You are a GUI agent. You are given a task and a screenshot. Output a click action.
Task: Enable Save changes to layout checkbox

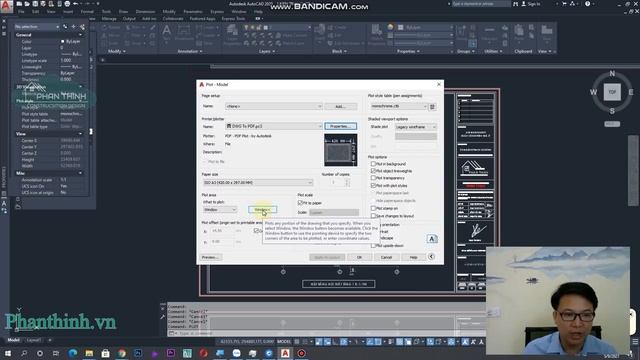point(373,216)
